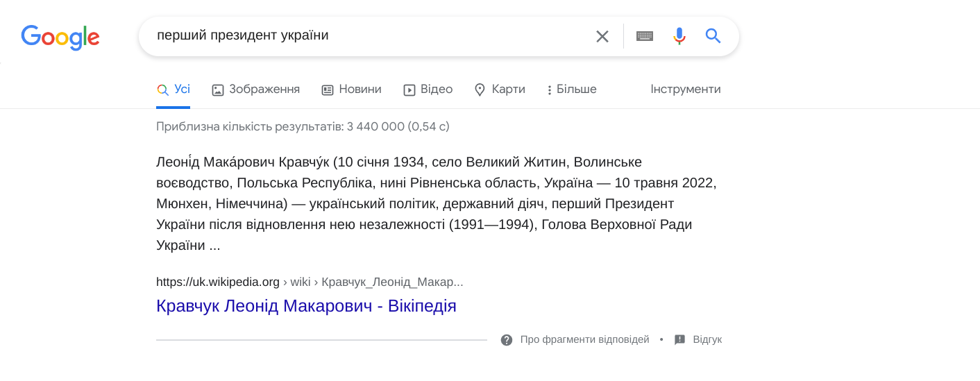Image resolution: width=980 pixels, height=381 pixels.
Task: Expand the Більше menu
Action: [572, 90]
